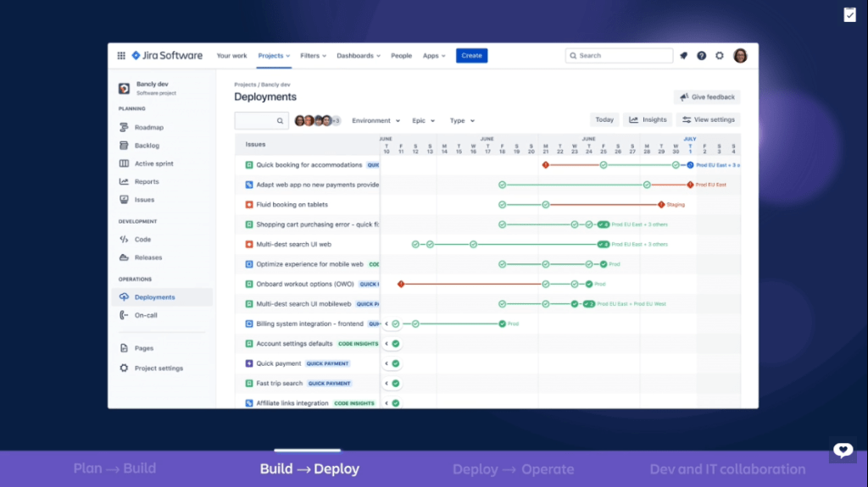Open Roadmap in the sidebar
Image resolution: width=868 pixels, height=487 pixels.
148,127
